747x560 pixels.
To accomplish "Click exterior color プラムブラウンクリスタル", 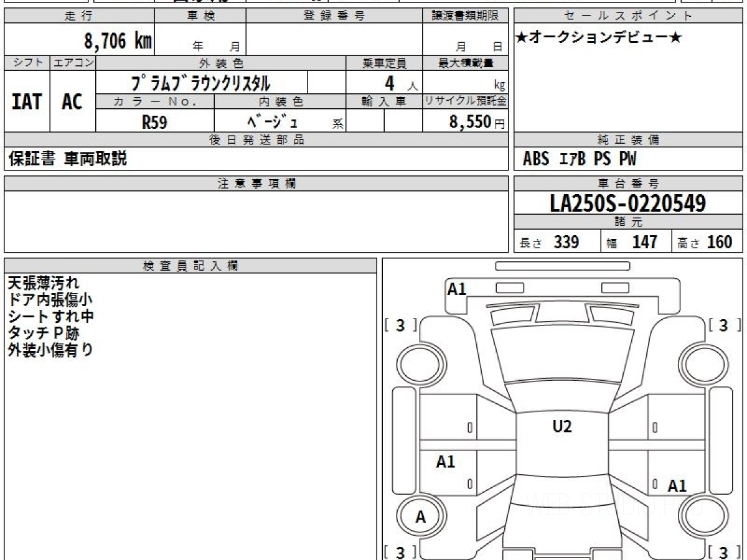I will [x=200, y=83].
